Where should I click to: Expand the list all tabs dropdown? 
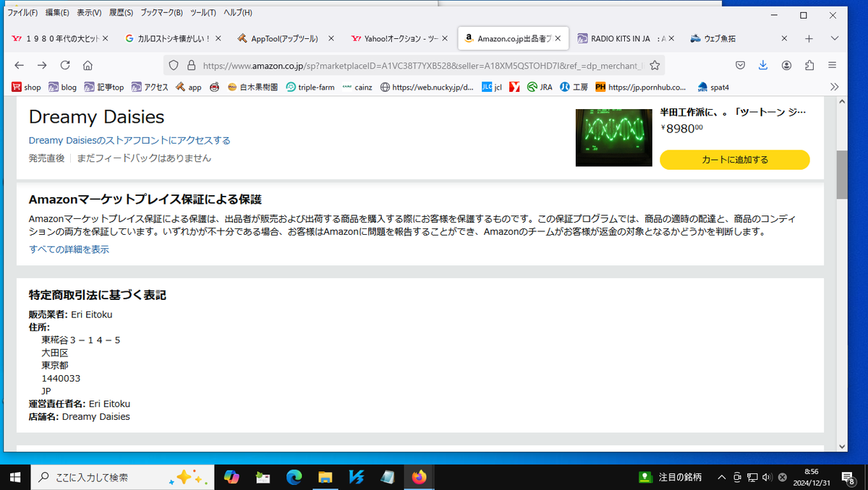[834, 38]
